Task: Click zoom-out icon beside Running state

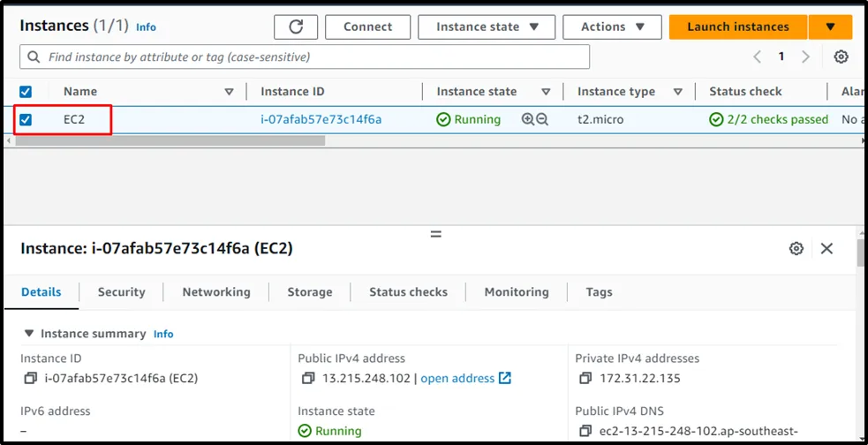Action: click(542, 119)
